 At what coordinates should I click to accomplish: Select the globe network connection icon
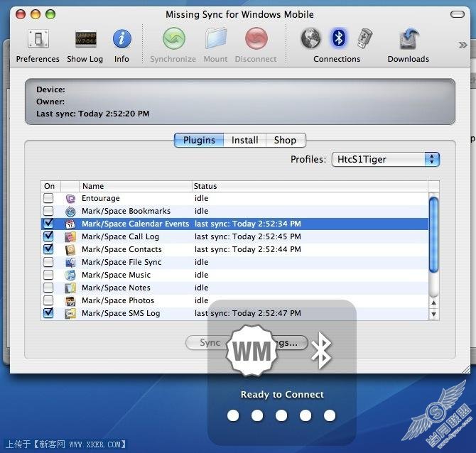coord(310,38)
